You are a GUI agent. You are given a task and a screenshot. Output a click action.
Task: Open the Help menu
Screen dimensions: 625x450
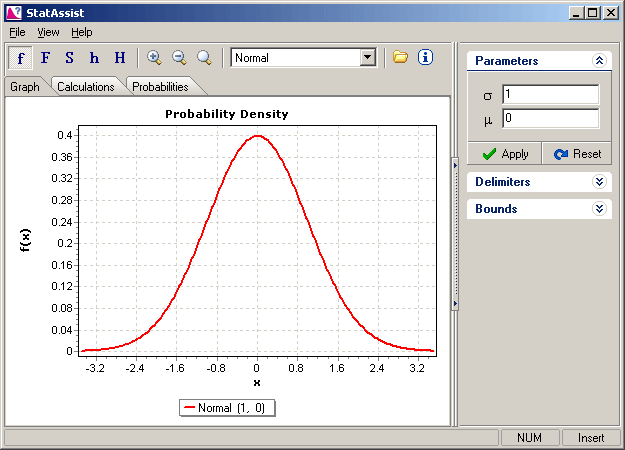[x=82, y=32]
